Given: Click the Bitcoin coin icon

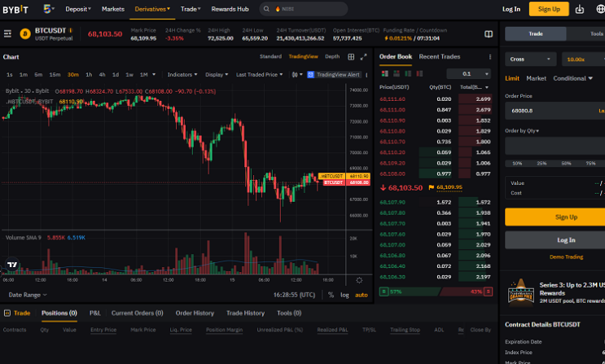Looking at the screenshot, I should pos(25,34).
